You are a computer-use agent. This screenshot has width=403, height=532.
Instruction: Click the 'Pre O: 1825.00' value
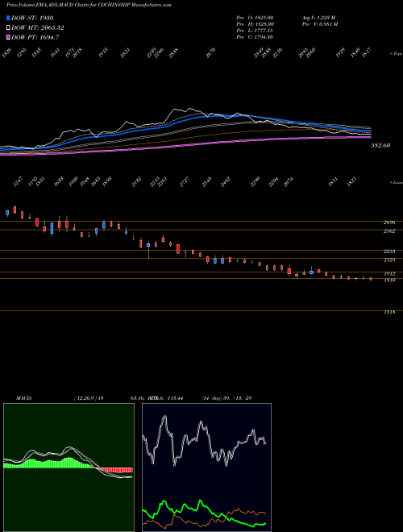[x=255, y=18]
